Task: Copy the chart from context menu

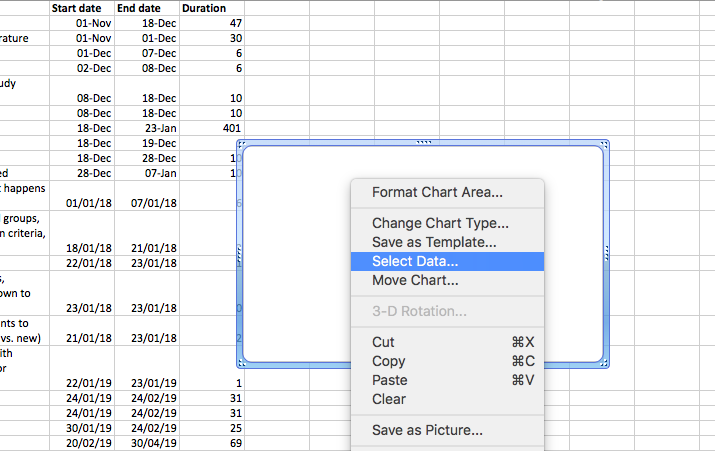Action: pos(388,361)
